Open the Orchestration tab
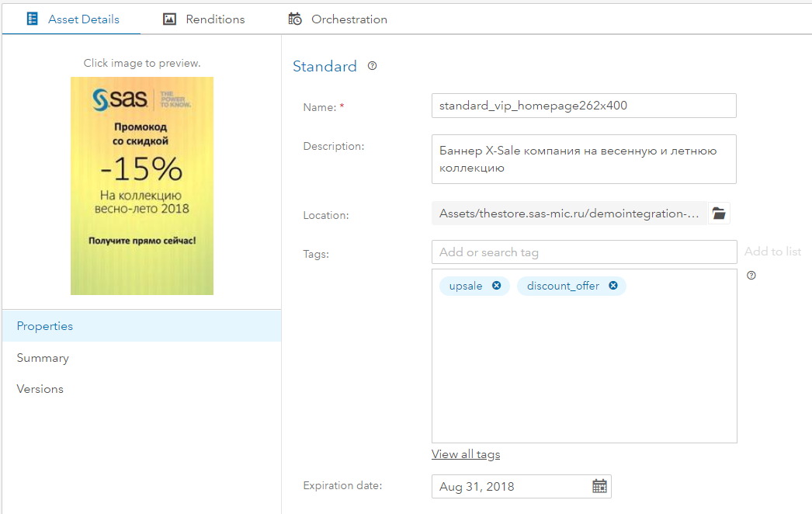The width and height of the screenshot is (812, 514). coord(338,19)
